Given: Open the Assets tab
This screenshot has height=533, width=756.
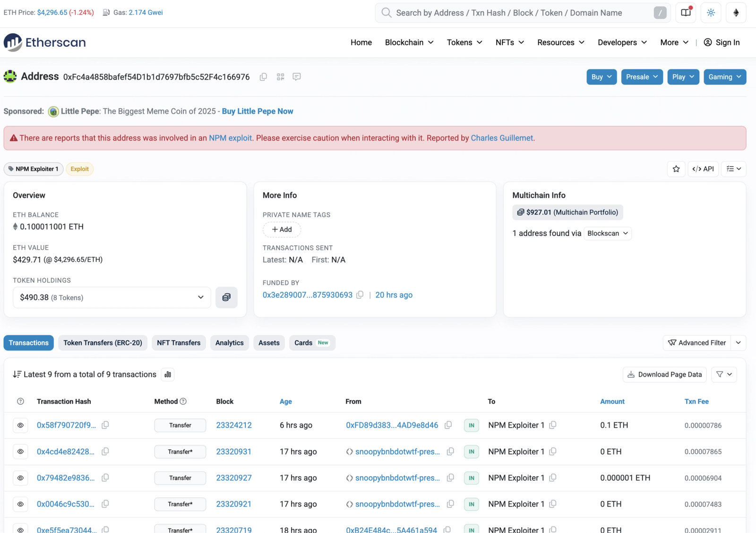Looking at the screenshot, I should click(269, 343).
